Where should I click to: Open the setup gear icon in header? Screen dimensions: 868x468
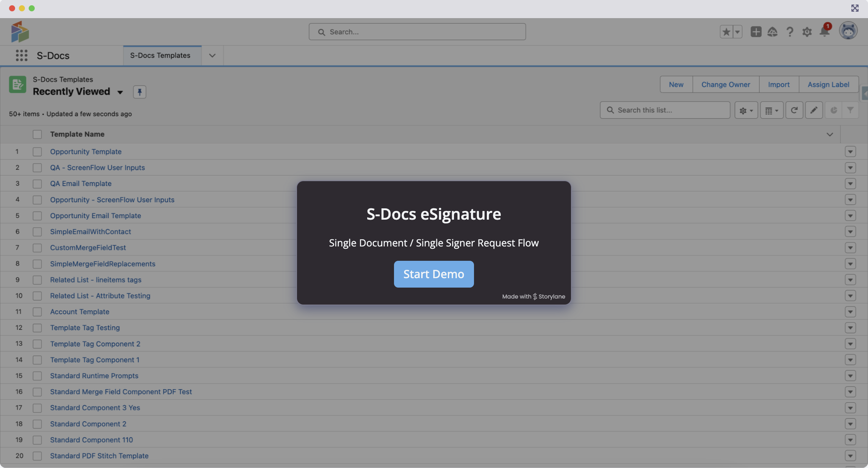pyautogui.click(x=807, y=32)
